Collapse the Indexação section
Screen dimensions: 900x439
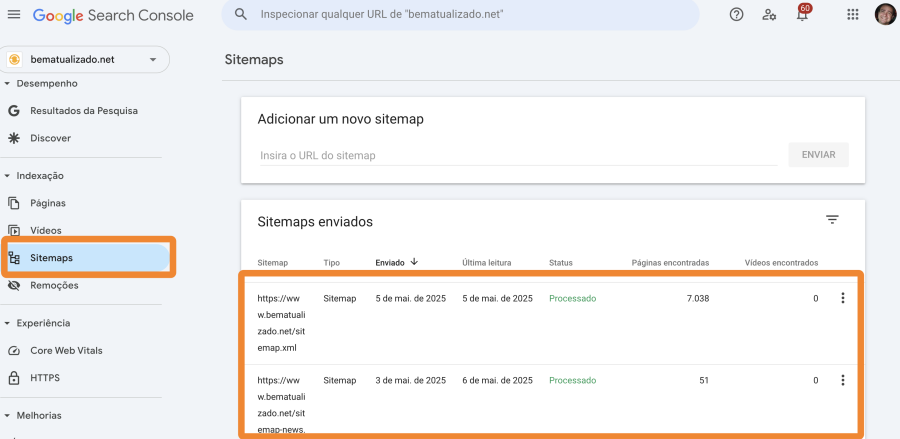point(7,176)
